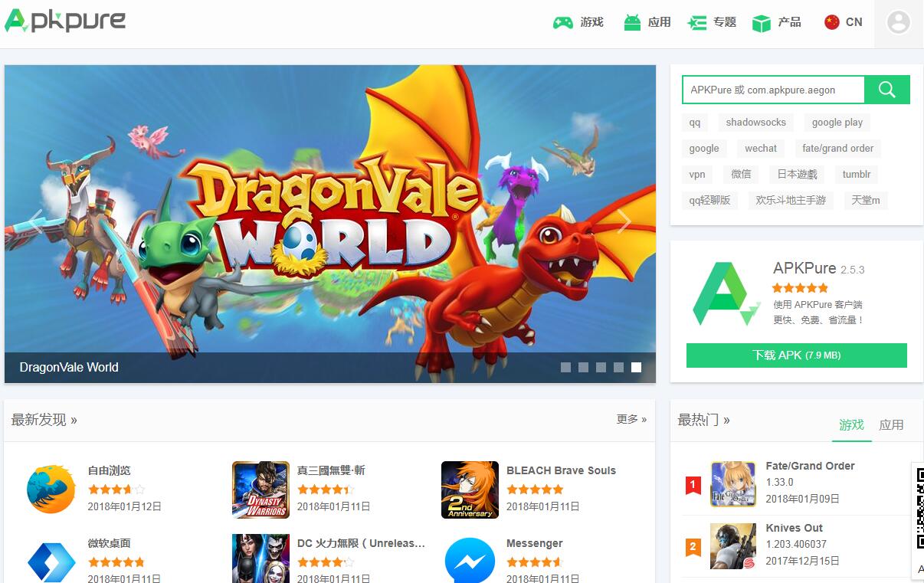Click the 欢乐斗地主手游 search tag
Image resolution: width=924 pixels, height=583 pixels.
(791, 201)
